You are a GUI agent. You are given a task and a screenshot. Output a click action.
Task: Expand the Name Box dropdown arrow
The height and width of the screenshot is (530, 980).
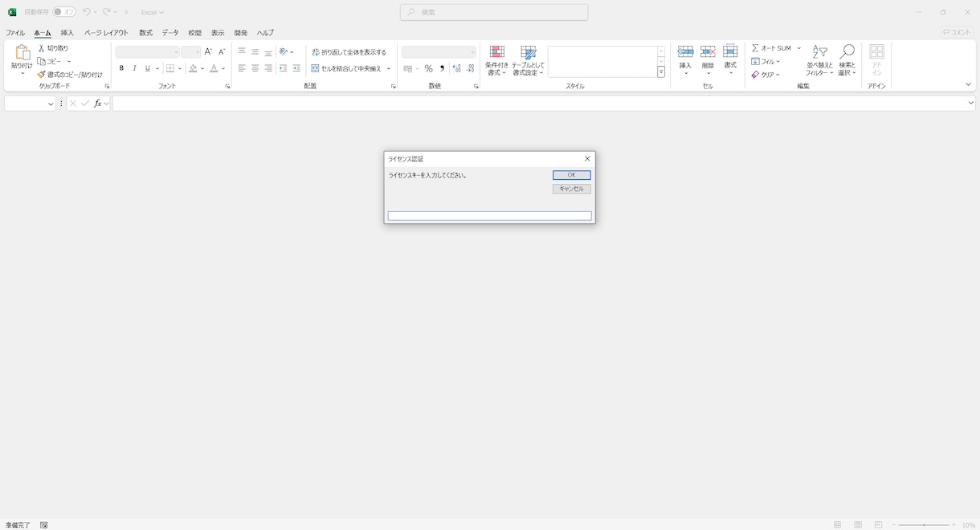[x=51, y=104]
